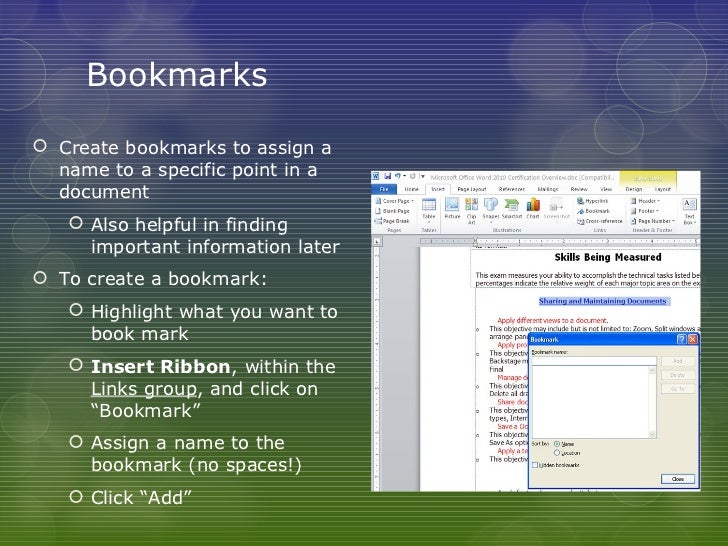Open the Table Tools Layout tab
This screenshot has width=728, height=546.
tap(663, 189)
